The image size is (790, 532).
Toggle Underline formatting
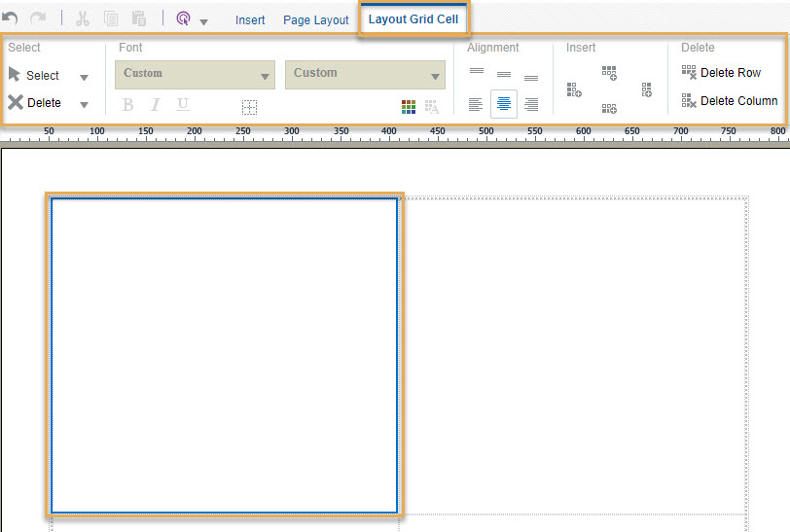tap(182, 104)
